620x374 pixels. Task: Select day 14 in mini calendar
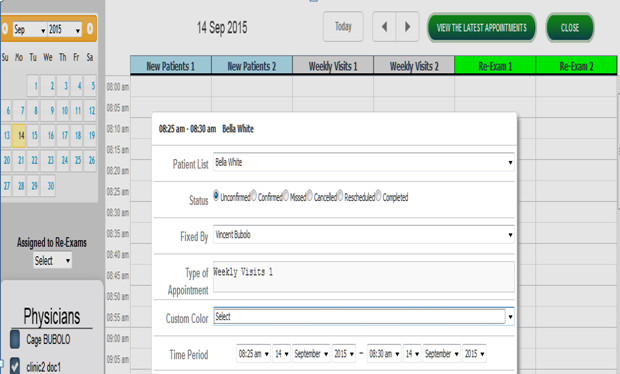click(x=20, y=136)
